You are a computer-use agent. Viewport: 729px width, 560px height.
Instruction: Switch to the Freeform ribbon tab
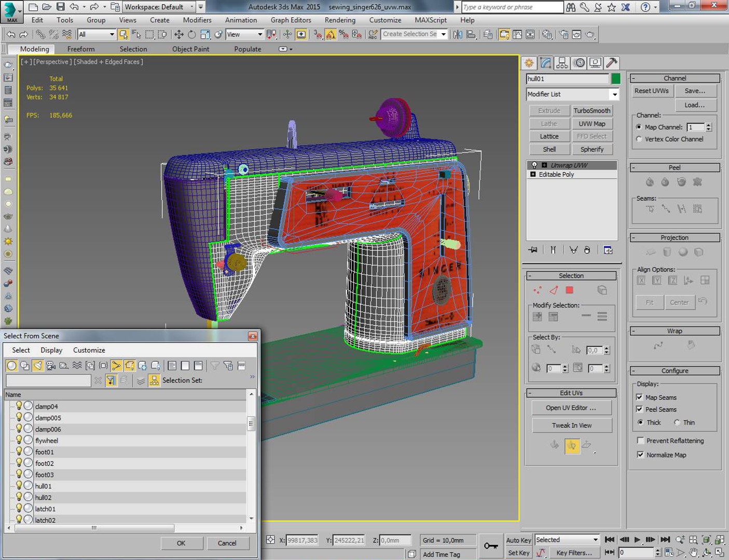point(81,49)
